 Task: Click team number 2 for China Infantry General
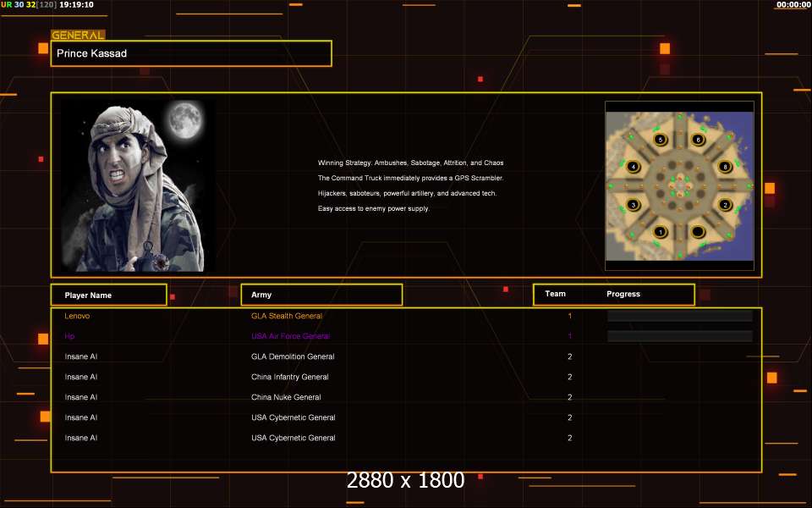(569, 377)
